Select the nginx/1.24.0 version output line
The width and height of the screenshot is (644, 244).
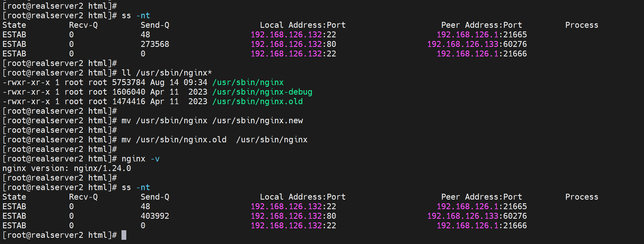coord(67,168)
